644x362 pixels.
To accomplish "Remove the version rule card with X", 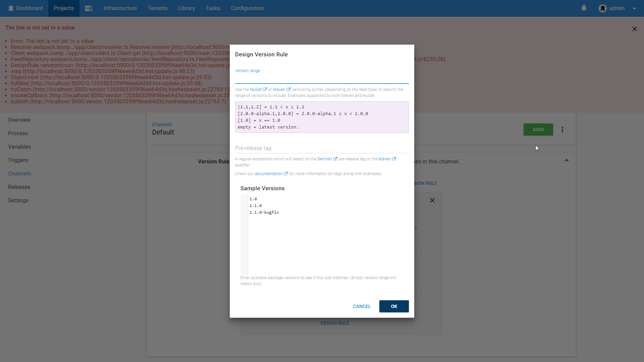I will tap(432, 200).
